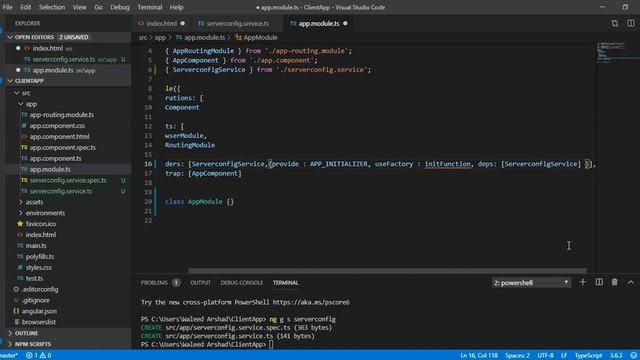
Task: Split the editor to the right
Action: coord(631,23)
